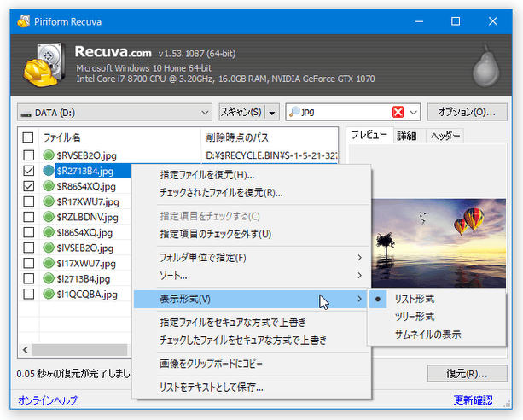Sort by ファイル名 column header
Viewport: 523px width, 420px height.
coord(120,137)
